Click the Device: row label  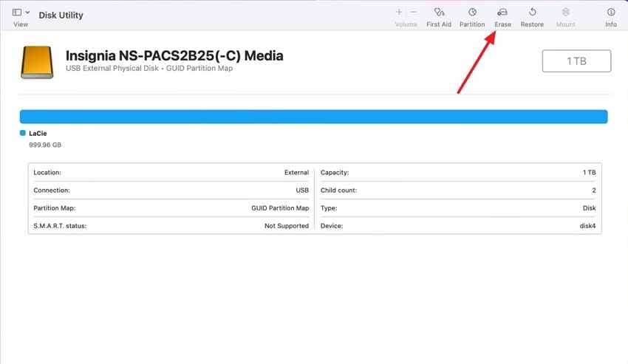point(332,226)
